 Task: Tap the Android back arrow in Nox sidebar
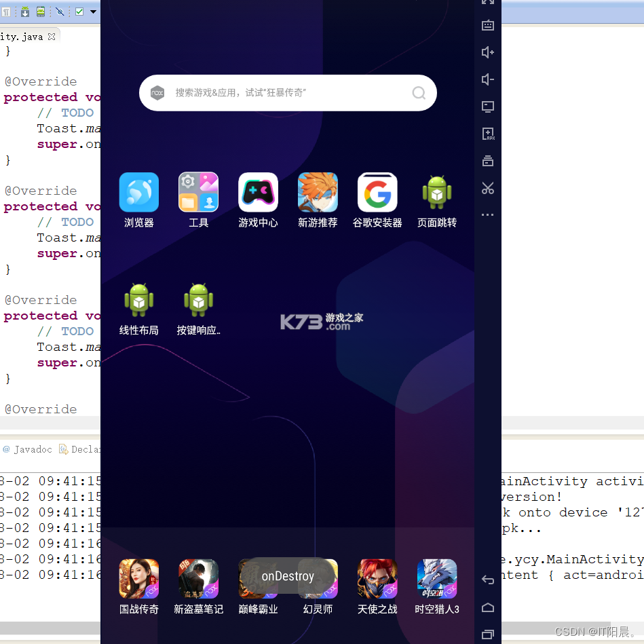tap(487, 580)
